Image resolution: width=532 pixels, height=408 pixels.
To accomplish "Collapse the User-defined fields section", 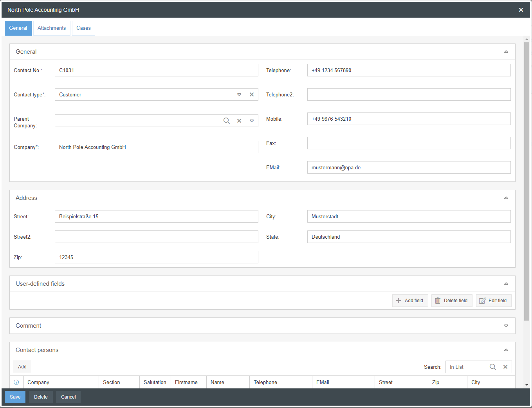I will pos(506,284).
